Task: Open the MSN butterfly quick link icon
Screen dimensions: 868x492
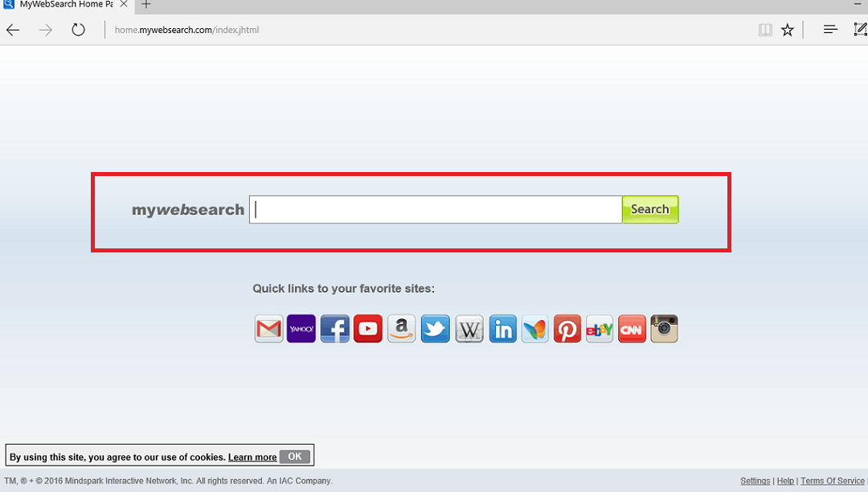Action: (534, 329)
